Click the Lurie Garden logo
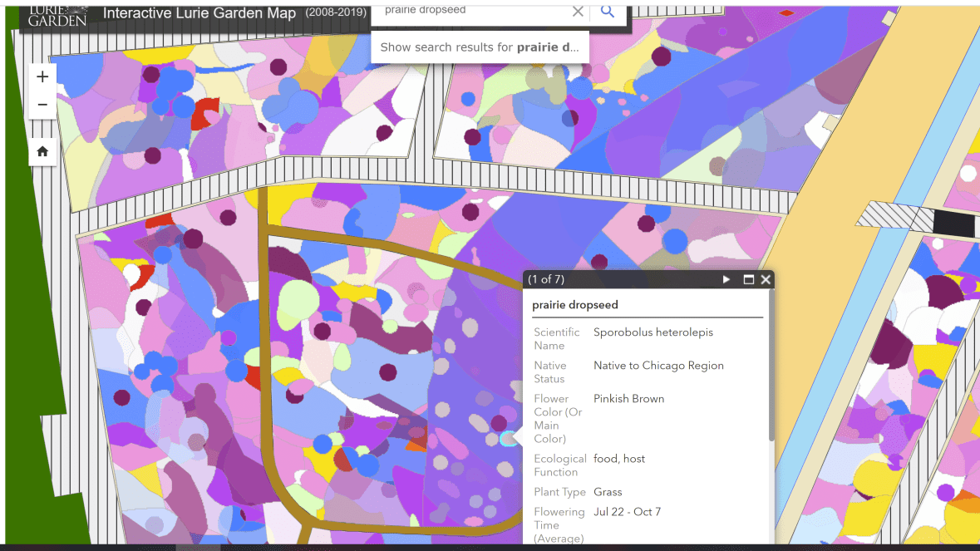 pyautogui.click(x=57, y=14)
